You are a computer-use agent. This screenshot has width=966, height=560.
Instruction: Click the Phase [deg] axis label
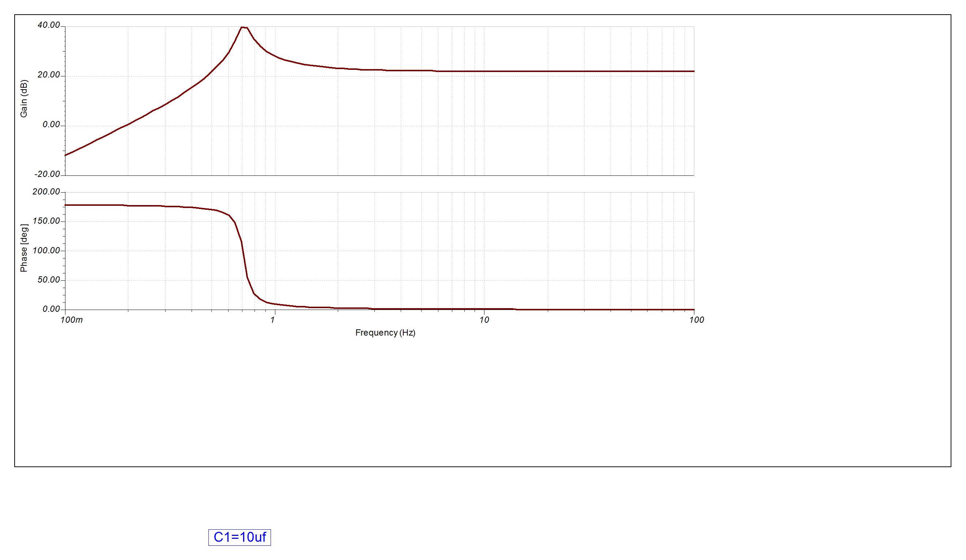24,248
